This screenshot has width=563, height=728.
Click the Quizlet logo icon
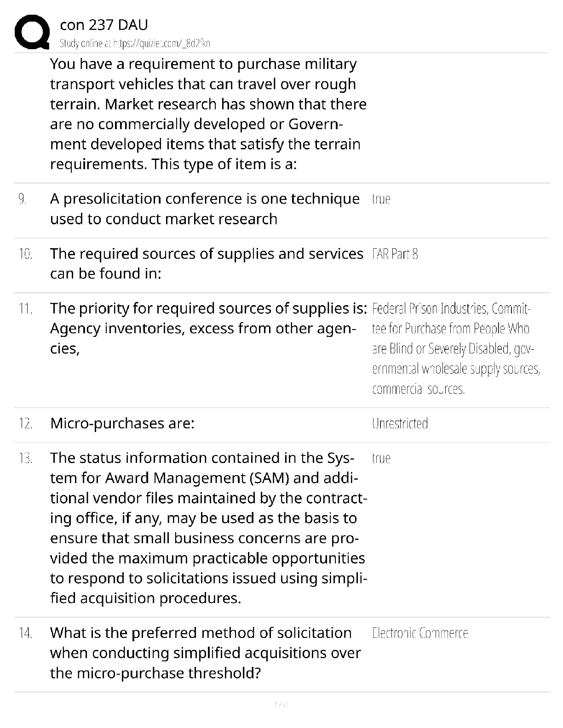click(x=32, y=32)
